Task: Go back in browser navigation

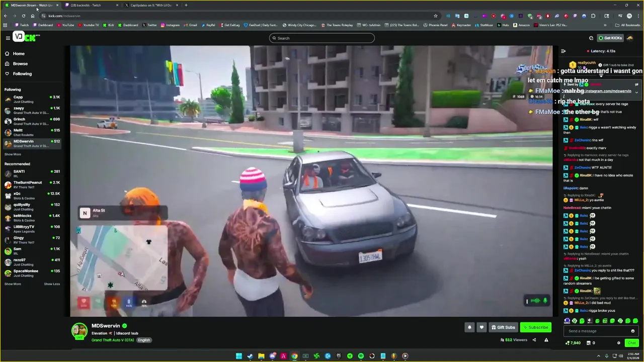Action: click(6, 16)
